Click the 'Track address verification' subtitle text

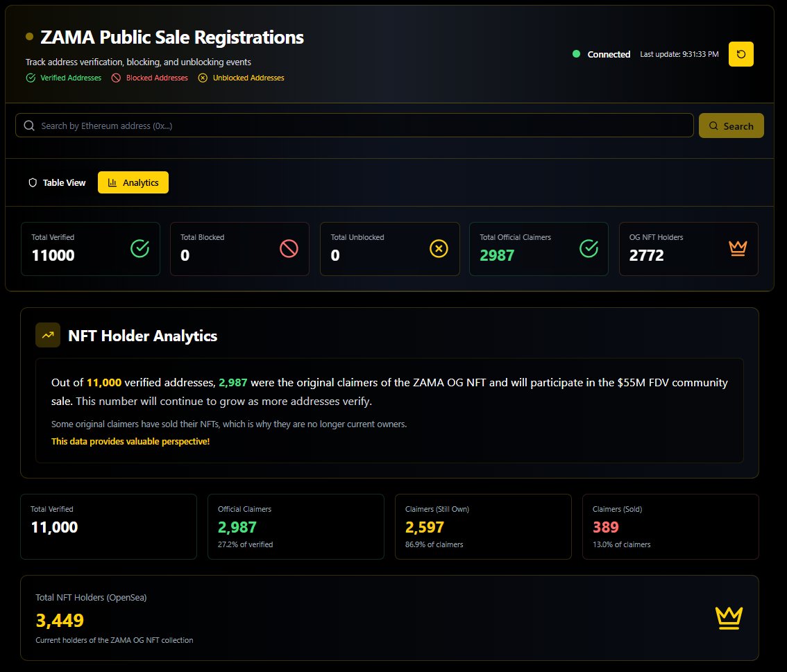(139, 62)
